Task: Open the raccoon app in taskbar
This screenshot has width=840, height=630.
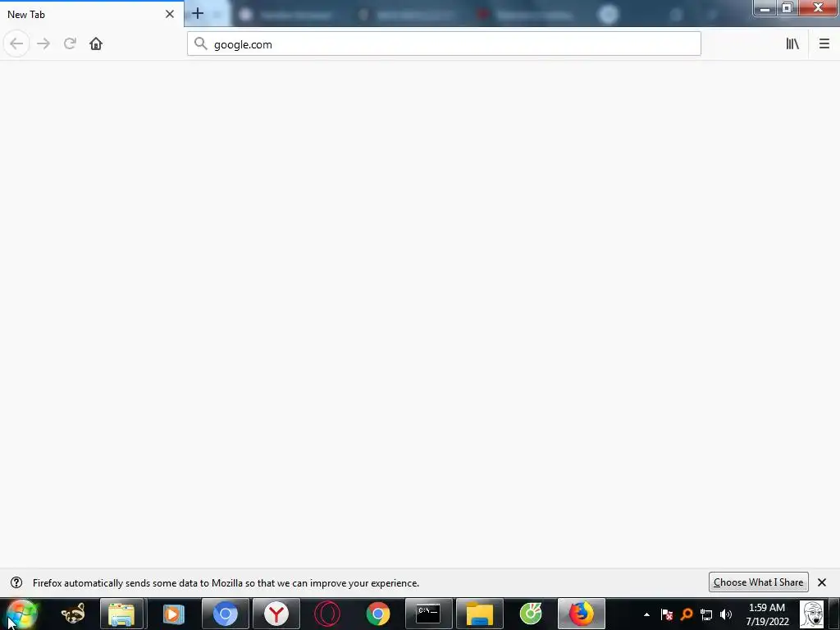Action: tap(73, 614)
